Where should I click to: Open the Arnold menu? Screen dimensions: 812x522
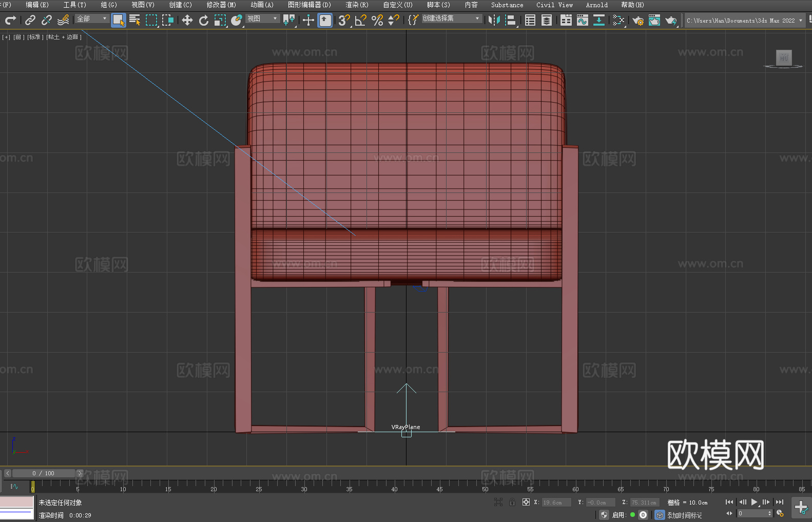[x=597, y=5]
